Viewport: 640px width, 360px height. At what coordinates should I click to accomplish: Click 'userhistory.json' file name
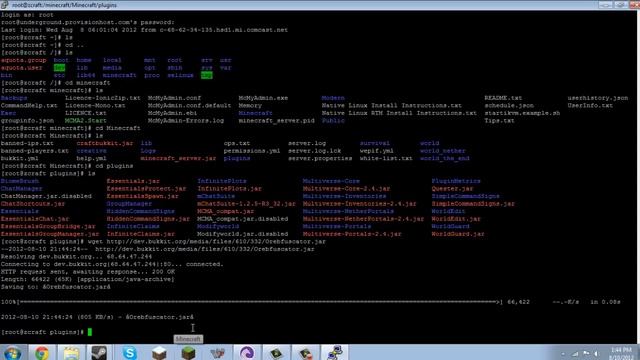(598, 98)
